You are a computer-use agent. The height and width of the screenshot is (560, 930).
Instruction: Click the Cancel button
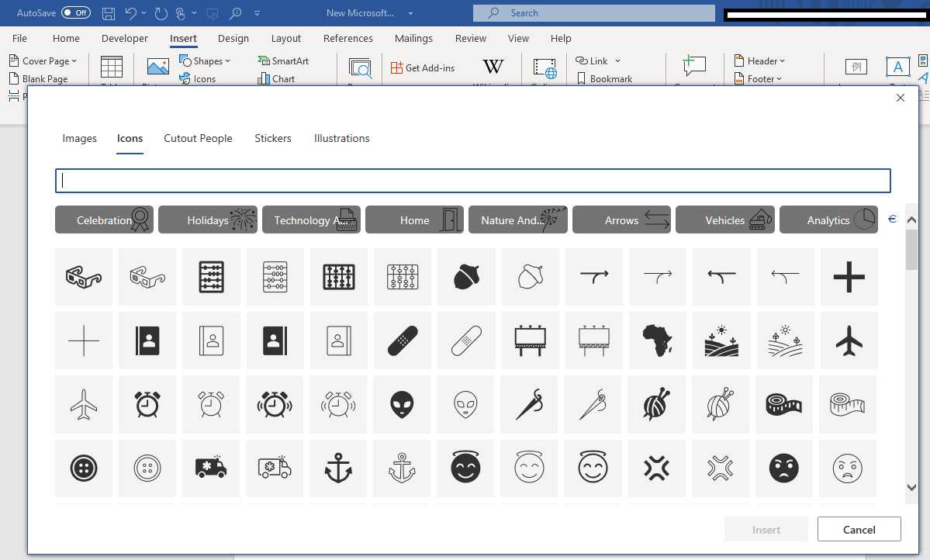[859, 529]
